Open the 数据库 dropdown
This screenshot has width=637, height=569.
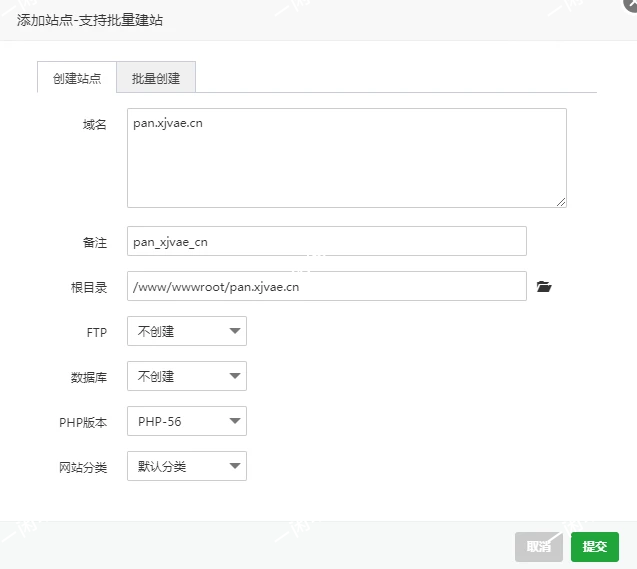pyautogui.click(x=187, y=376)
